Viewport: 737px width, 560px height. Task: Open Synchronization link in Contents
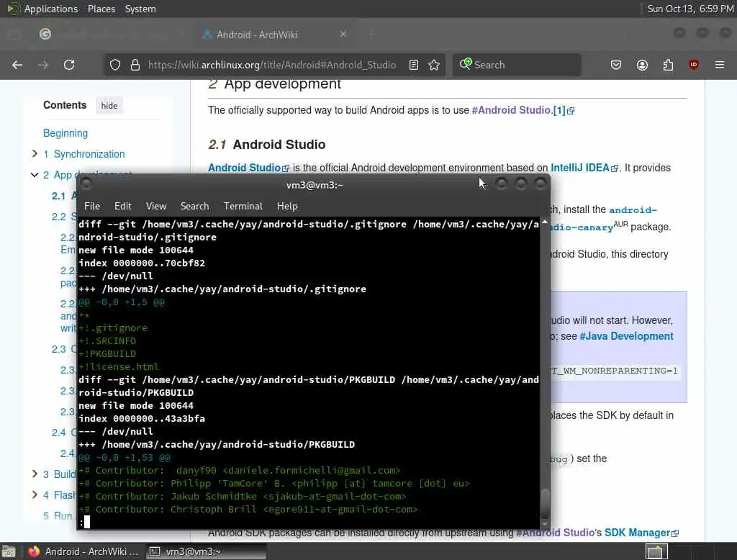[89, 154]
